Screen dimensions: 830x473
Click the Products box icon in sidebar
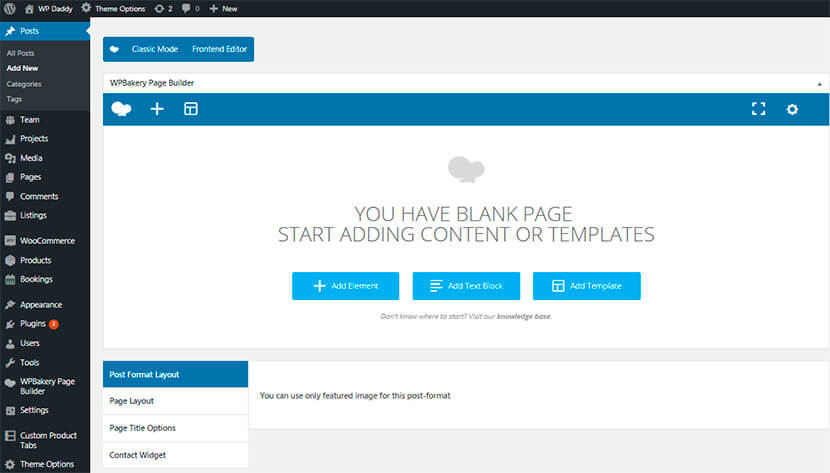10,260
